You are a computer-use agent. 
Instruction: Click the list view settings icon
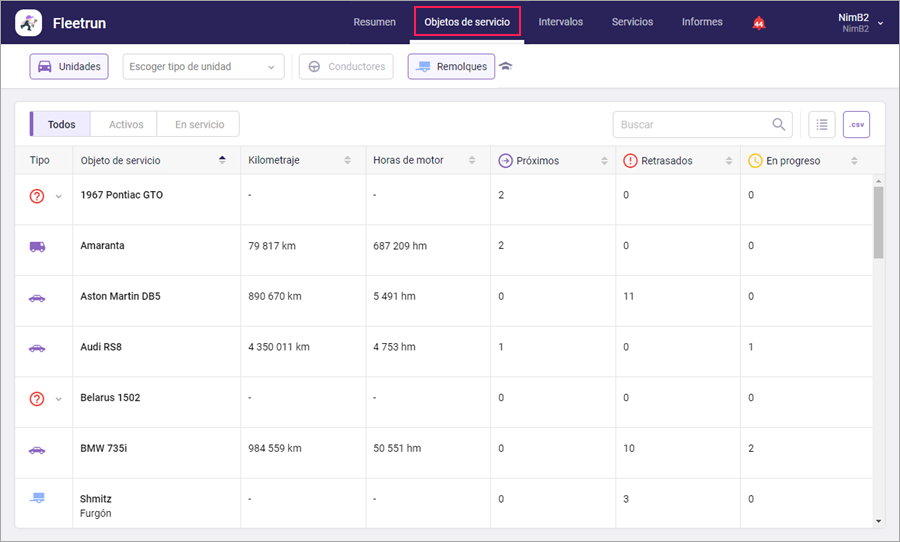(x=821, y=124)
